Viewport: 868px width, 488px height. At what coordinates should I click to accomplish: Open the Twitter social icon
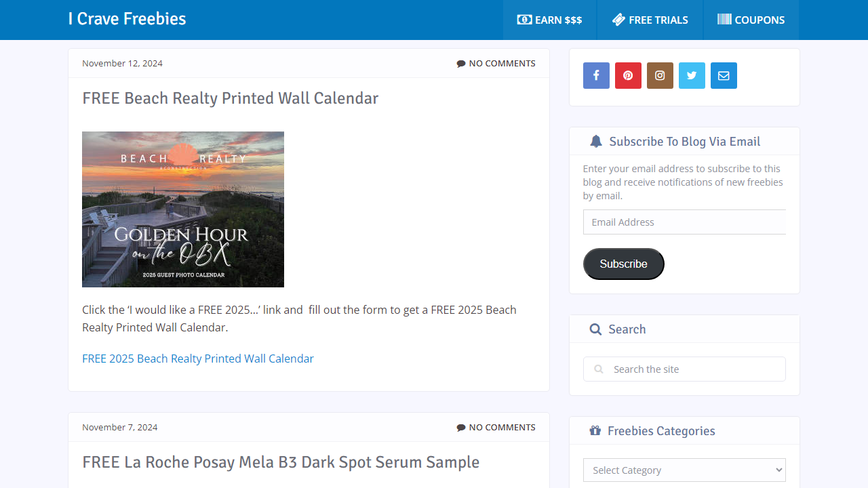point(692,76)
